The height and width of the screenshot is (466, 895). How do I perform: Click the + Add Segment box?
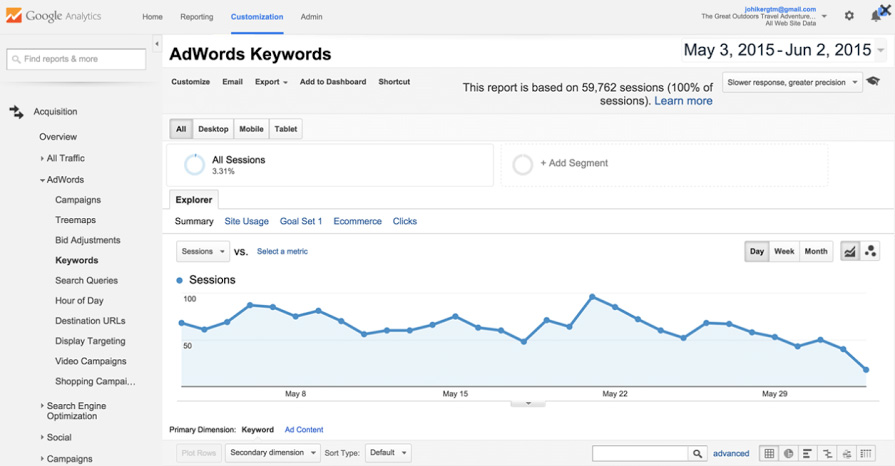click(664, 164)
